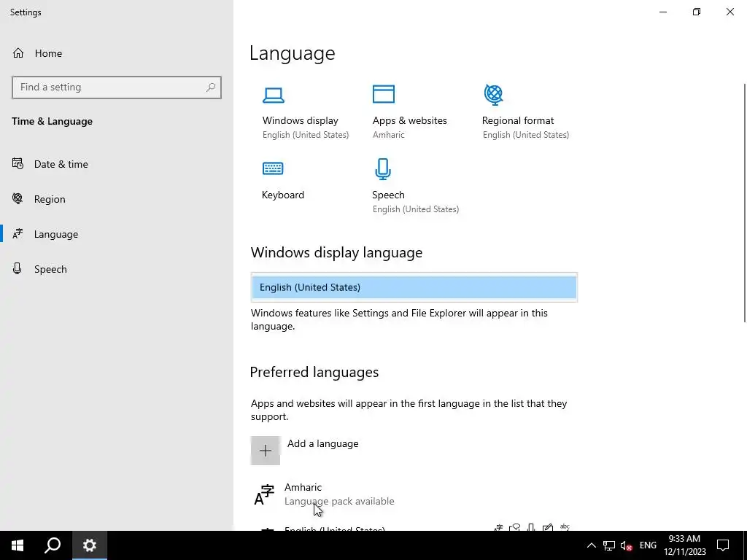Open the Windows display laptop icon
This screenshot has height=560, width=747.
[x=274, y=96]
